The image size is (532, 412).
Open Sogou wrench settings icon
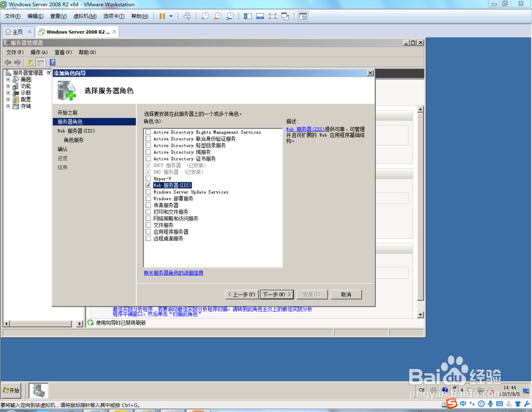(527, 403)
